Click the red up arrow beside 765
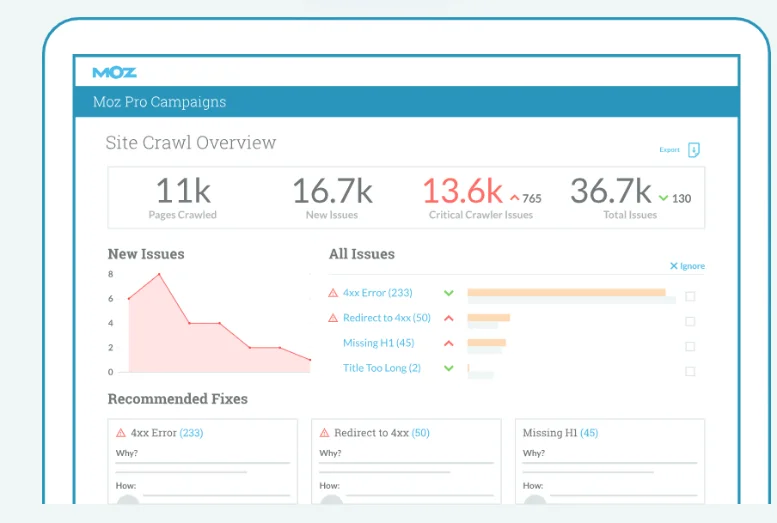Viewport: 777px width, 523px height. pos(515,198)
